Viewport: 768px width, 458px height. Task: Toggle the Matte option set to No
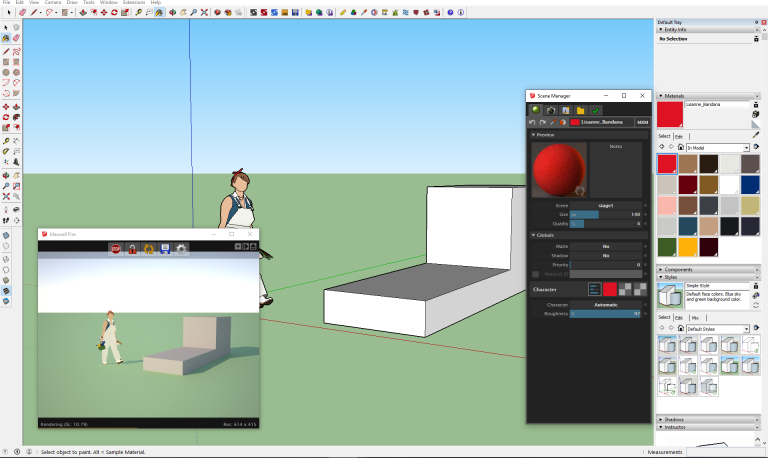(x=606, y=245)
